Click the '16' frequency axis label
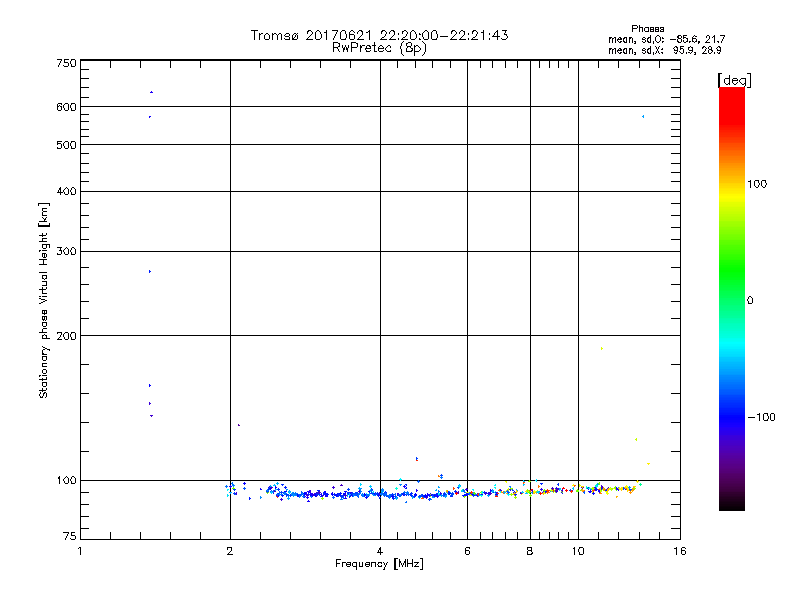The height and width of the screenshot is (600, 800). tap(680, 551)
